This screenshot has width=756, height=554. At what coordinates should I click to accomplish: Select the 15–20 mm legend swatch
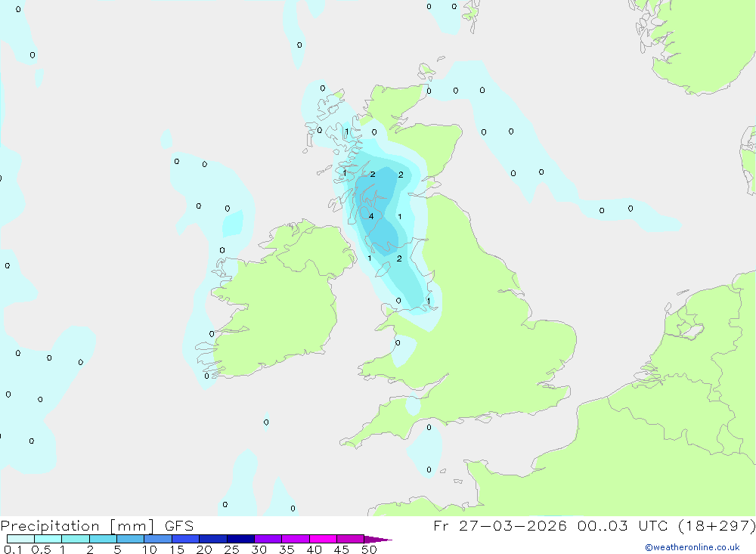pyautogui.click(x=185, y=539)
